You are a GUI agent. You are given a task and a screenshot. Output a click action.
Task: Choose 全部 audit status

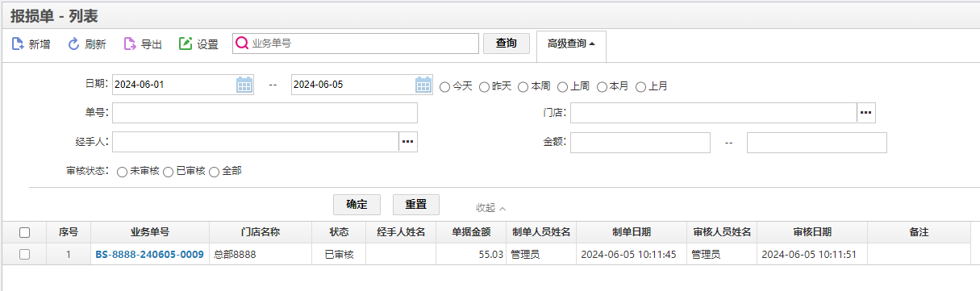coord(215,172)
